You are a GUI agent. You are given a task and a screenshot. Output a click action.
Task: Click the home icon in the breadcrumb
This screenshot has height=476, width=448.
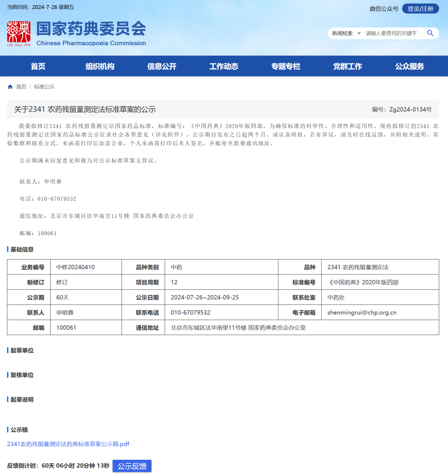[10, 87]
